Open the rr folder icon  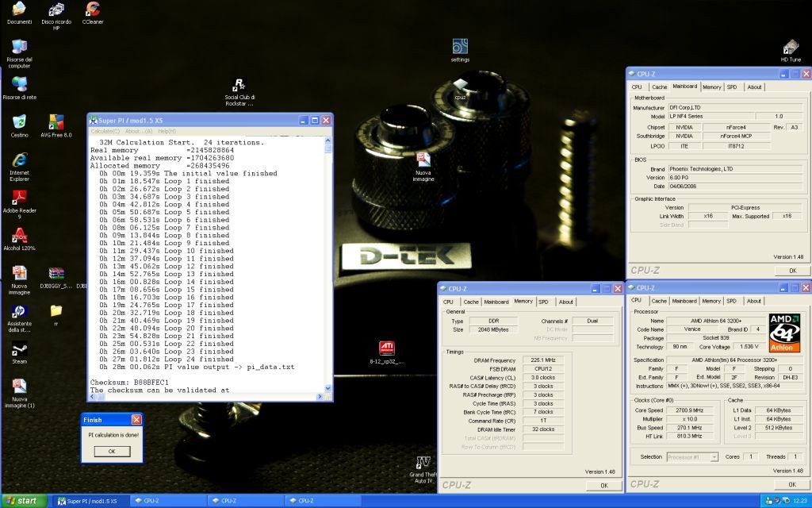(56, 315)
